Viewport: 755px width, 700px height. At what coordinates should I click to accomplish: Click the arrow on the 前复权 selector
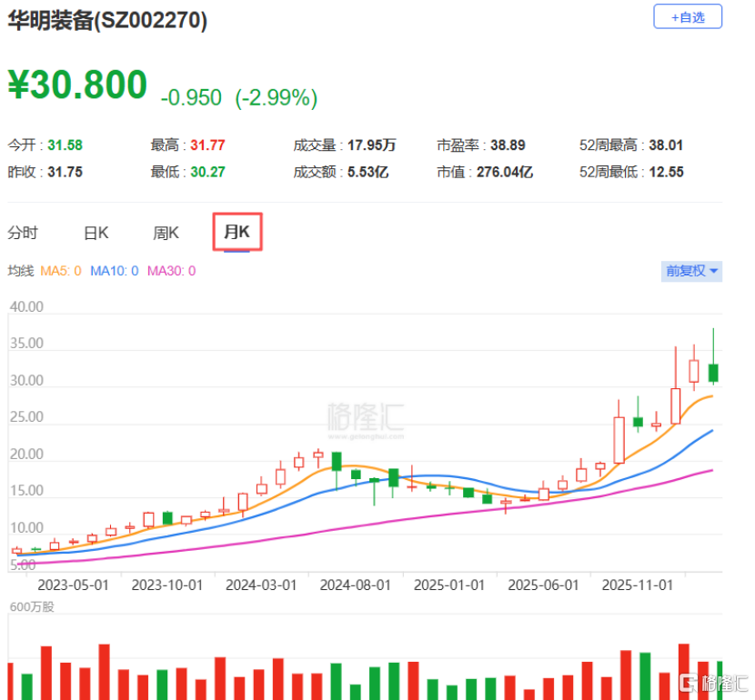[715, 271]
